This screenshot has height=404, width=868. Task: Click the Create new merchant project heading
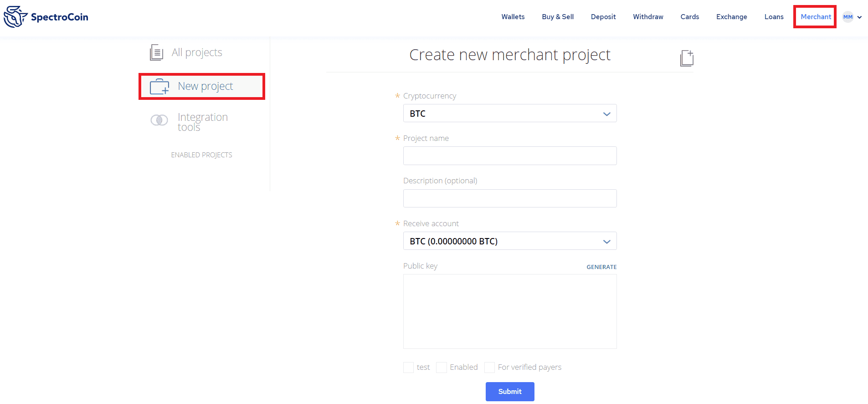click(509, 55)
